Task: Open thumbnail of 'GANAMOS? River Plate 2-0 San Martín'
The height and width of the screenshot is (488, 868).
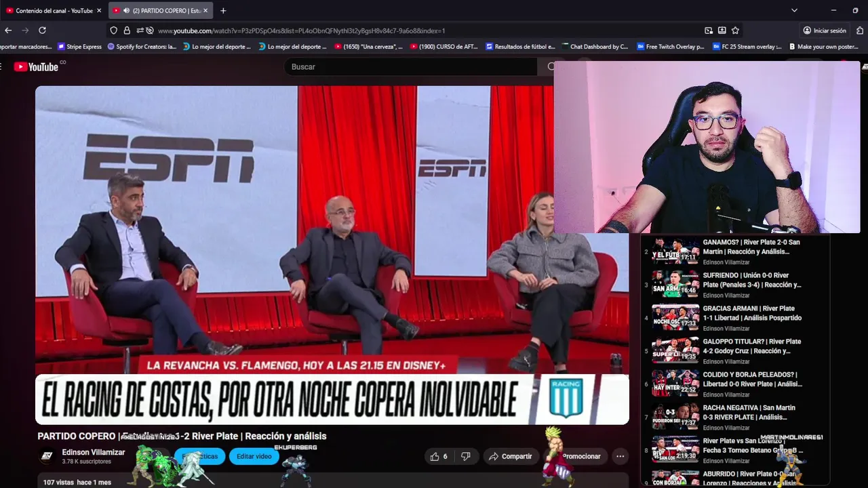Action: (x=675, y=251)
